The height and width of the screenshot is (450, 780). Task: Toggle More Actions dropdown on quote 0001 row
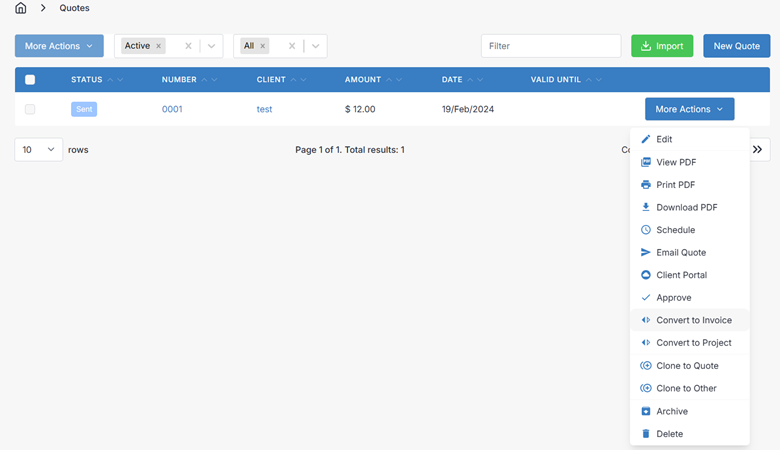pos(689,109)
